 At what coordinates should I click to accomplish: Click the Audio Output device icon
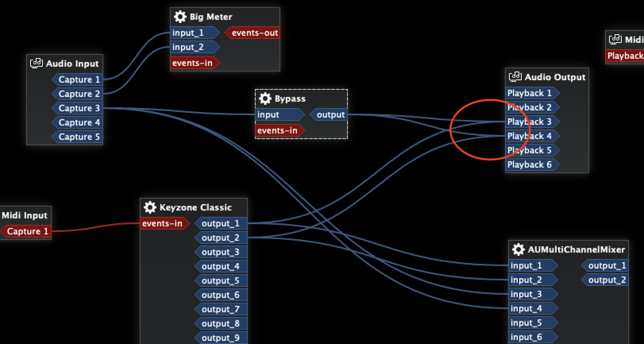coord(515,77)
